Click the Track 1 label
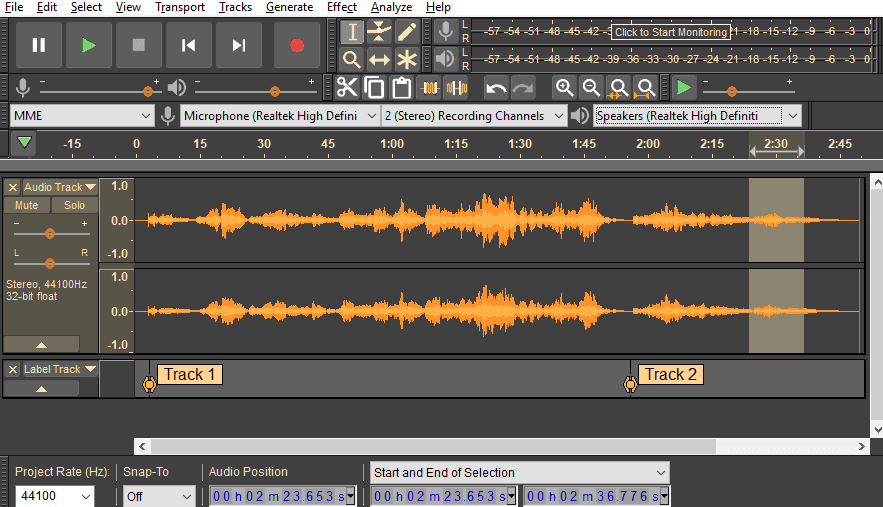Screen dimensions: 883x507 [x=189, y=375]
